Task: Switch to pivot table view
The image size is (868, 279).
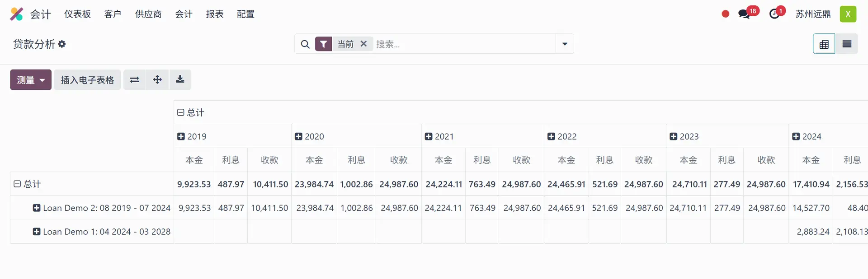Action: [x=824, y=44]
